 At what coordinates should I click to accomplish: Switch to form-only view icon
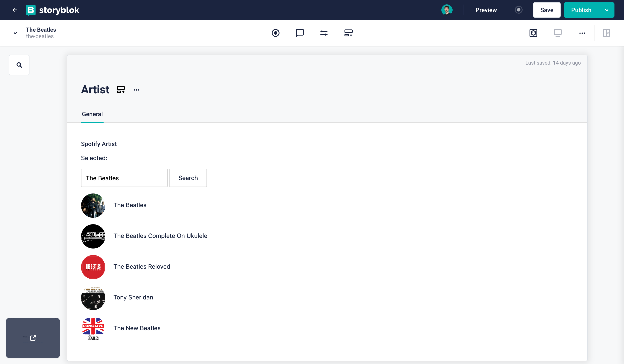coord(533,33)
